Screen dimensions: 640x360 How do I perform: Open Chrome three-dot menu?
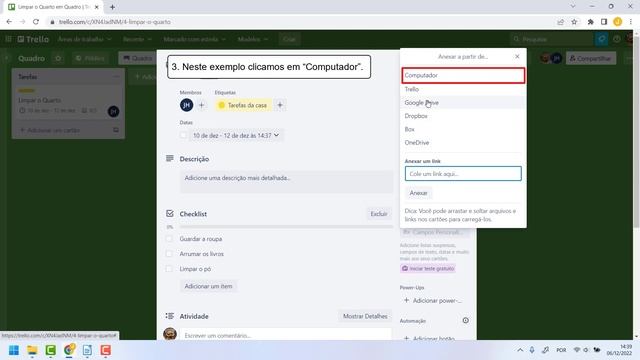tap(631, 22)
